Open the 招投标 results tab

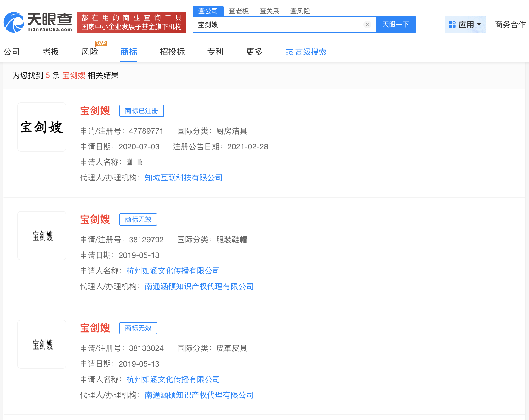(x=172, y=52)
